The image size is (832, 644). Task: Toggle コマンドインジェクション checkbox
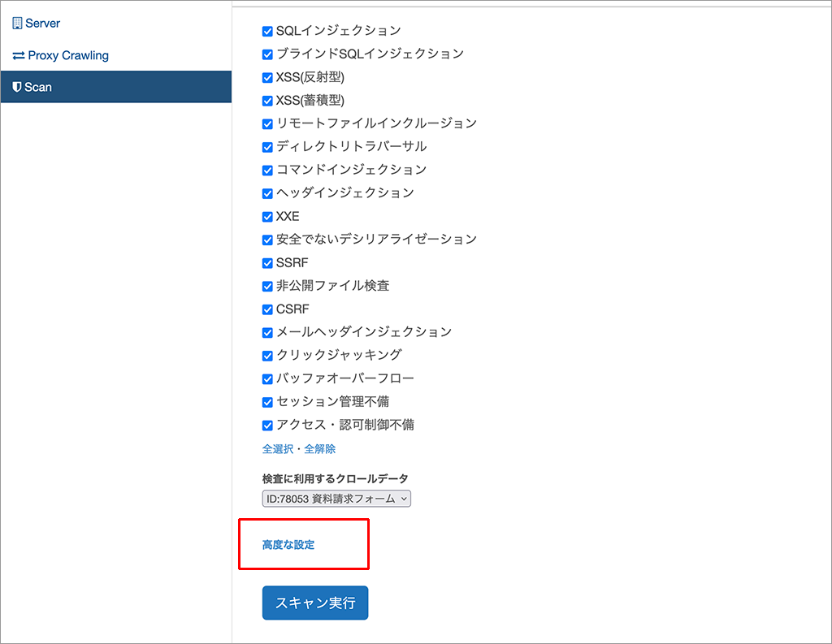click(x=267, y=170)
